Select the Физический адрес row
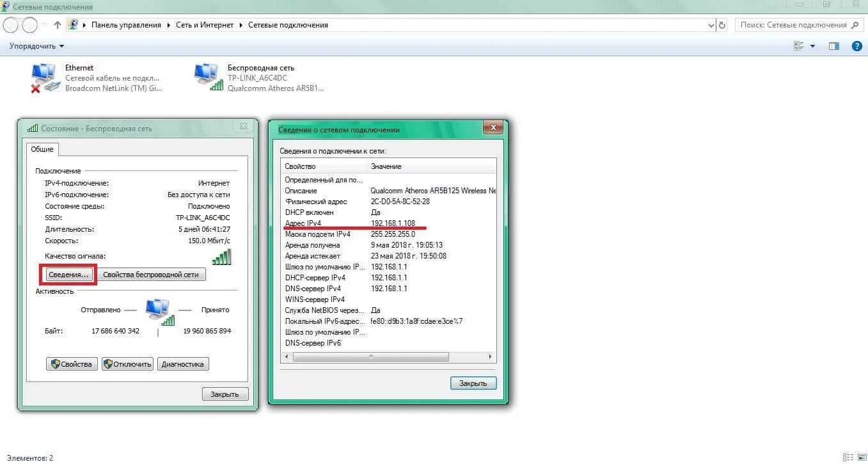This screenshot has width=868, height=464. [389, 202]
